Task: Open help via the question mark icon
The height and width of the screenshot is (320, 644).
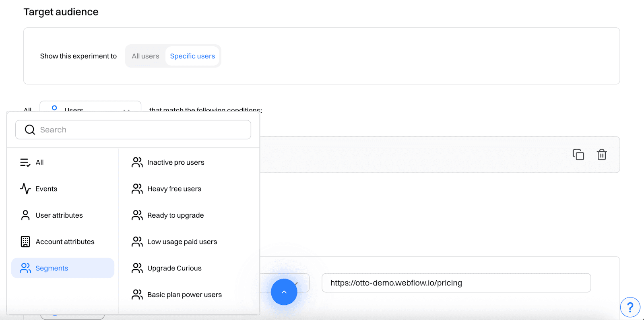Action: point(630,308)
